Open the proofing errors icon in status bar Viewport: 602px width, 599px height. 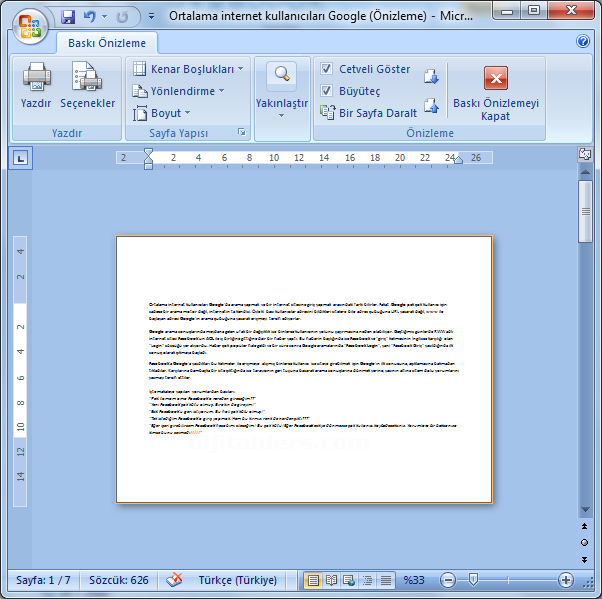coord(174,579)
